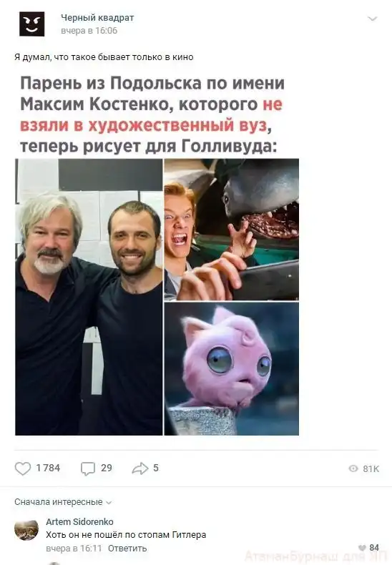Click the comment timestamp вчера в 16:11
Image resolution: width=392 pixels, height=565 pixels.
(74, 548)
